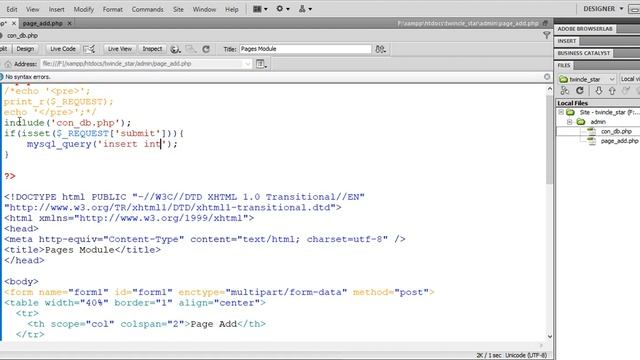640x360 pixels.
Task: Open the Window menu
Action: [204, 9]
